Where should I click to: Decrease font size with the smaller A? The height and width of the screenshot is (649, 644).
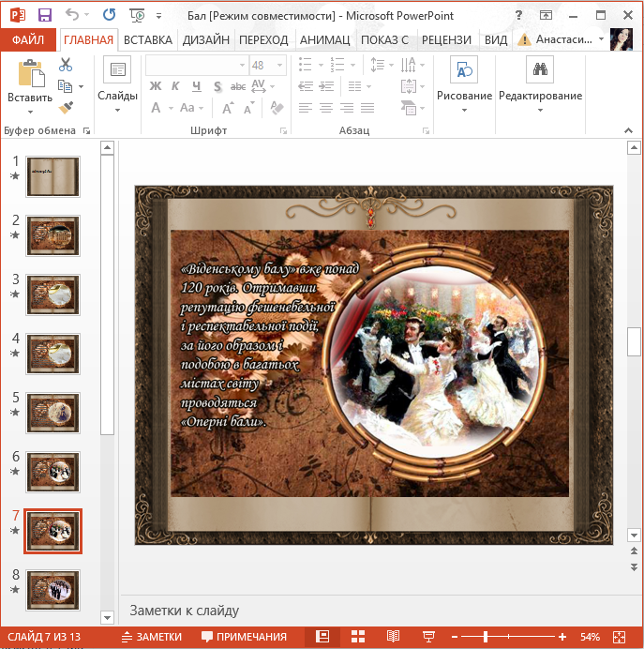click(248, 109)
